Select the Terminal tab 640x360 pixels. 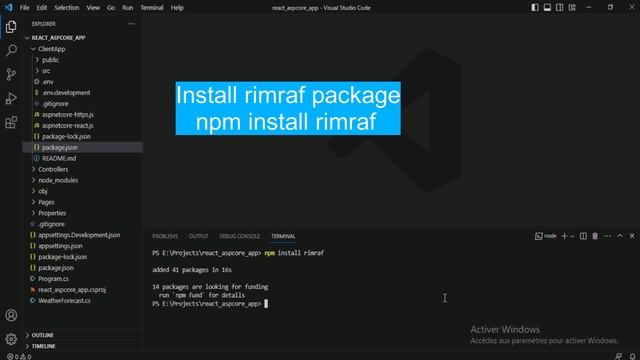point(283,236)
